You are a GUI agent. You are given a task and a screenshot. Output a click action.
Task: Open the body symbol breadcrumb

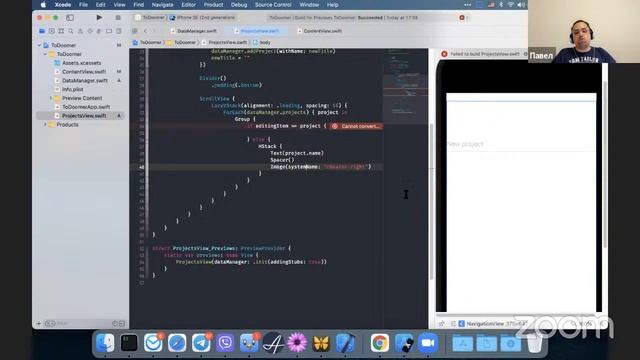pos(262,42)
